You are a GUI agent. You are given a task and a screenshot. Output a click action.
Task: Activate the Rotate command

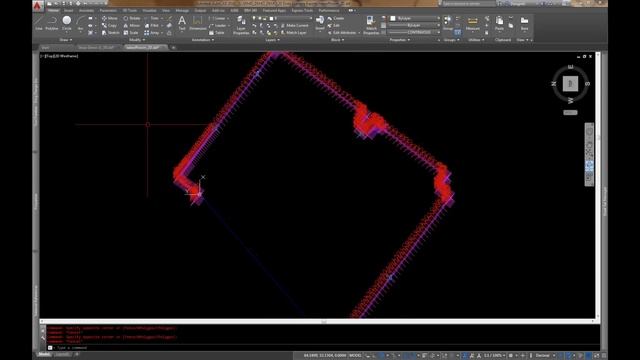(x=132, y=18)
